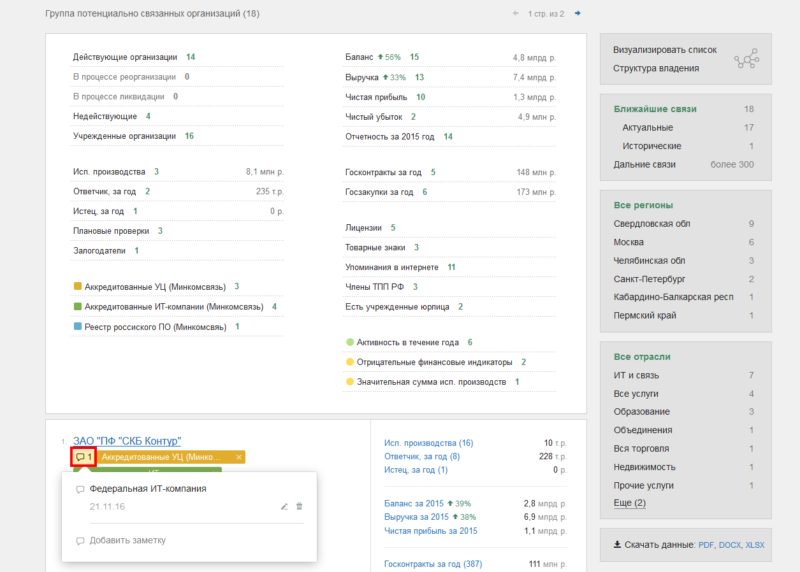Go to previous page arrow

click(x=516, y=13)
